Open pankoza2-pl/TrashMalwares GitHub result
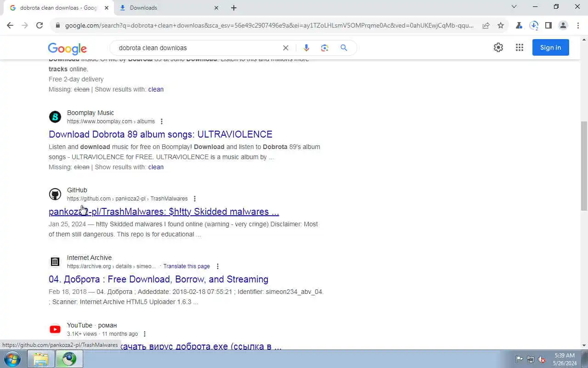 tap(164, 212)
